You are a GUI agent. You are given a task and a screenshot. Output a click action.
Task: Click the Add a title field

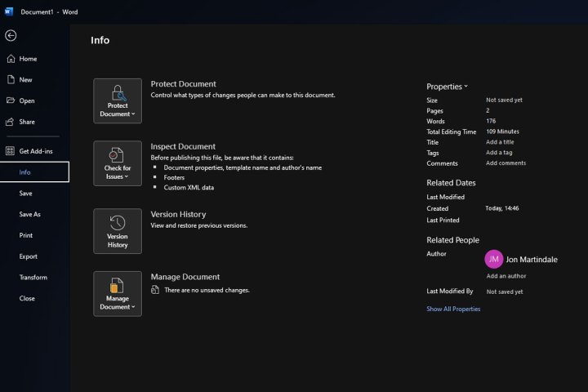(500, 142)
